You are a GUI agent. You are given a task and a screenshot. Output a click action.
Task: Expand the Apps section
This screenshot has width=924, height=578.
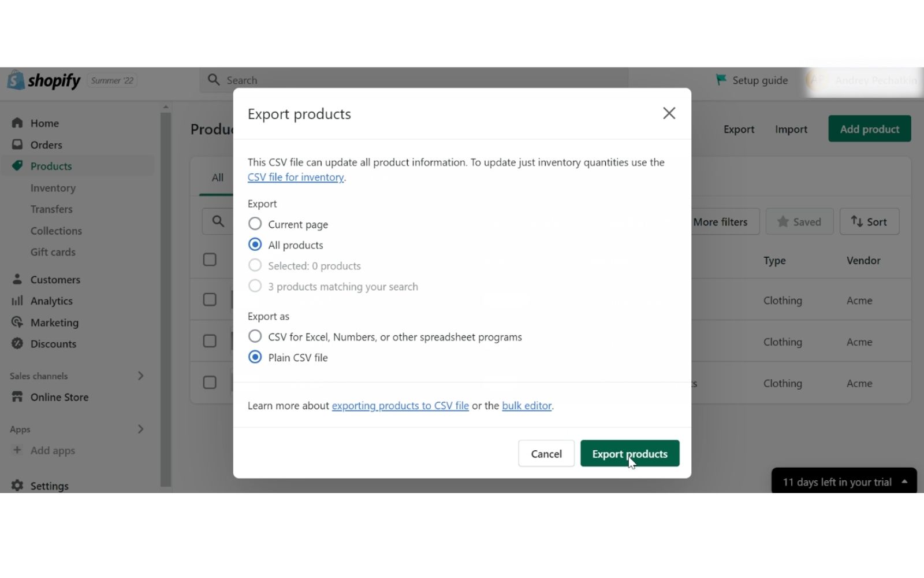(140, 429)
